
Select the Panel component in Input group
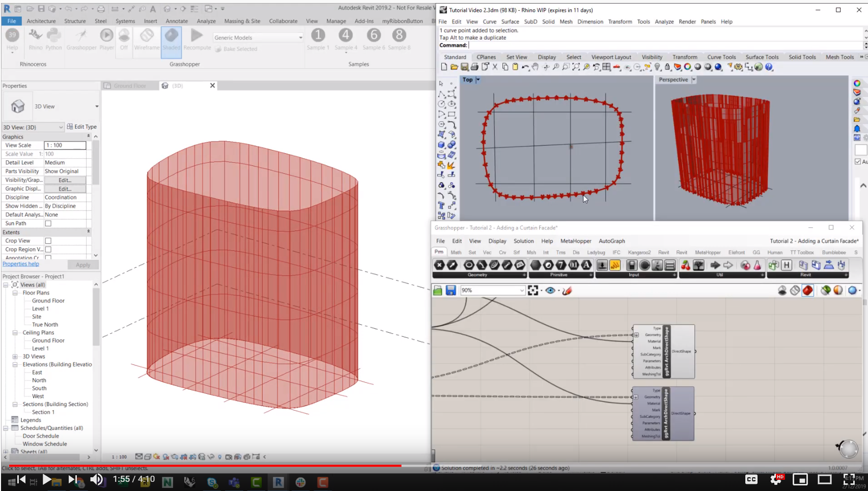coord(615,265)
